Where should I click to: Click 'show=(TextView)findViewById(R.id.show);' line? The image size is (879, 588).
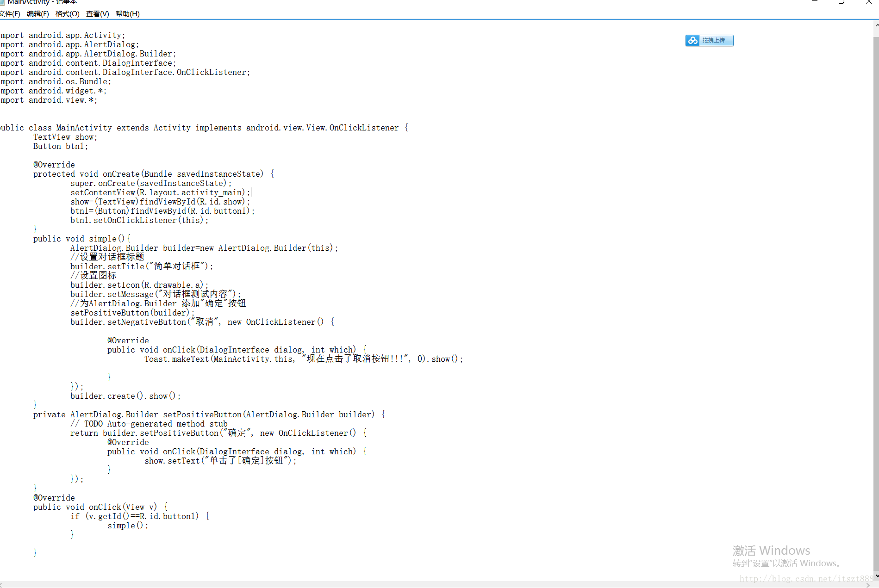click(x=160, y=202)
